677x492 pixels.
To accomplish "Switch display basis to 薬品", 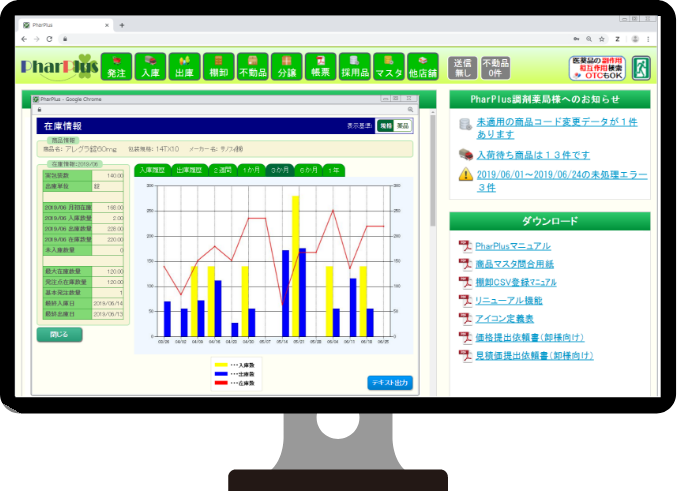I will coord(402,126).
